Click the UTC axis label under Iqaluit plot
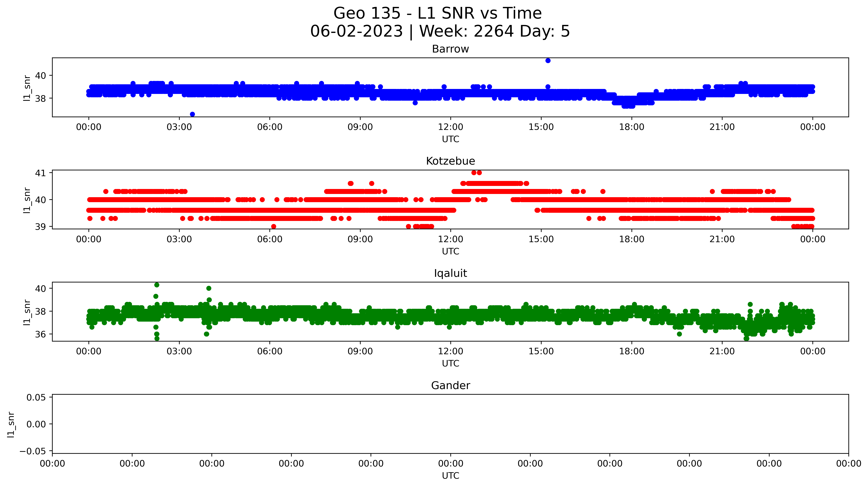This screenshot has width=868, height=487. [x=451, y=364]
